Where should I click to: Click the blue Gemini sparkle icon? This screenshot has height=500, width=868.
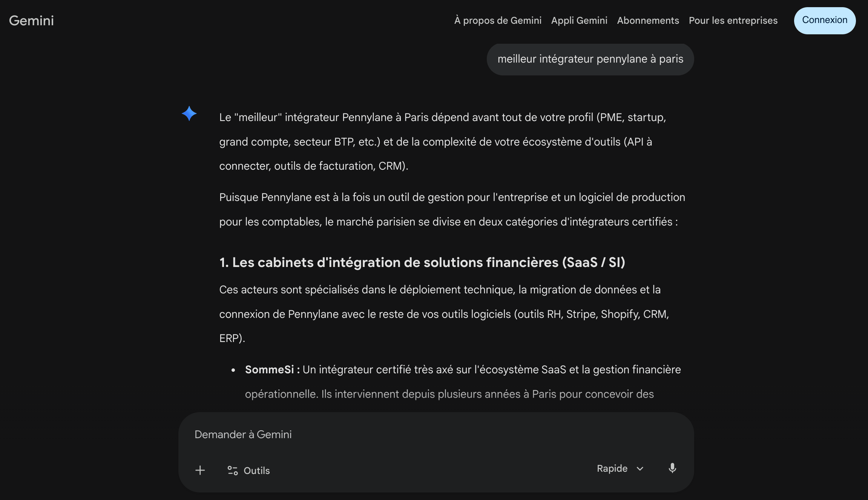189,113
